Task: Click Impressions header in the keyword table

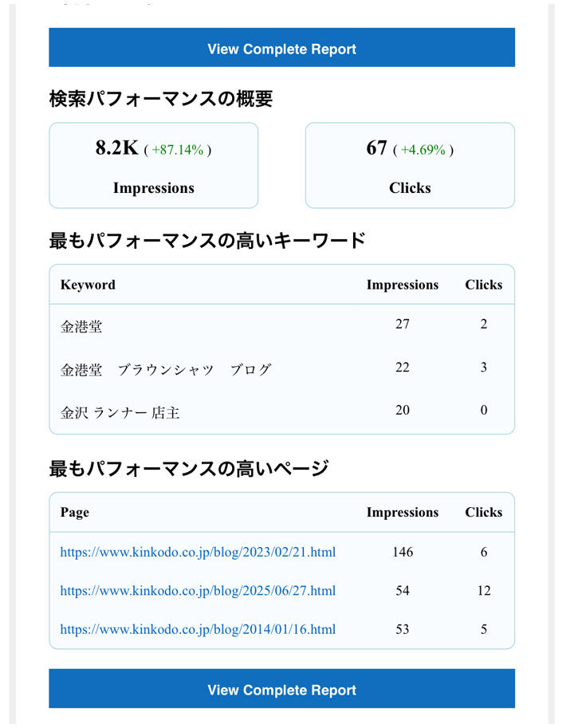Action: [x=402, y=285]
